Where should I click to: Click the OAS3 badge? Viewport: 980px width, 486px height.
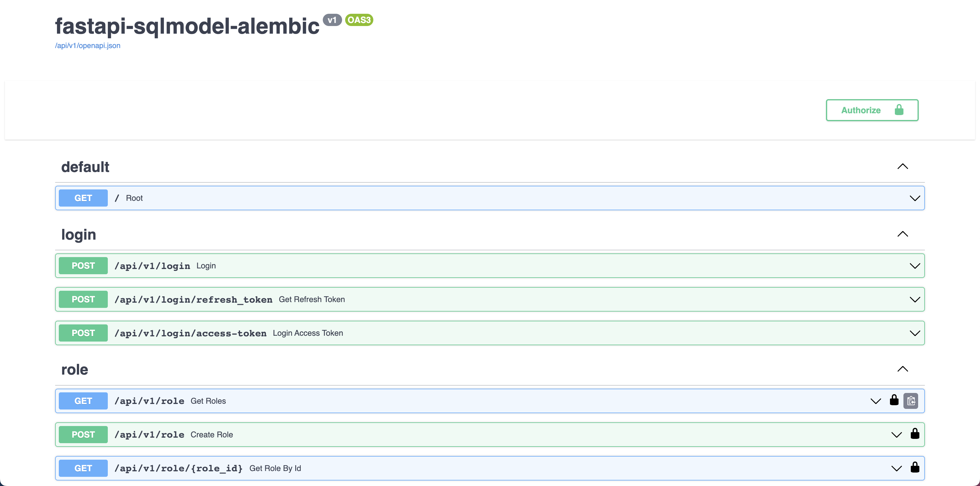pos(359,20)
